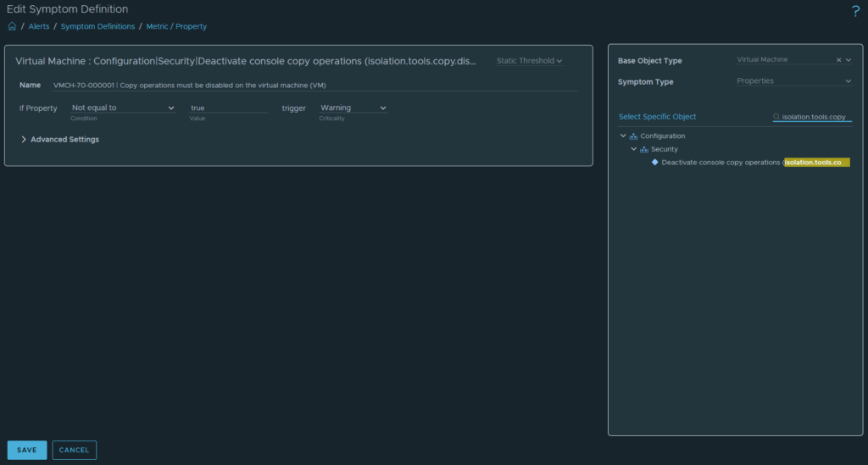Click the Security group icon
868x465 pixels.
click(643, 149)
